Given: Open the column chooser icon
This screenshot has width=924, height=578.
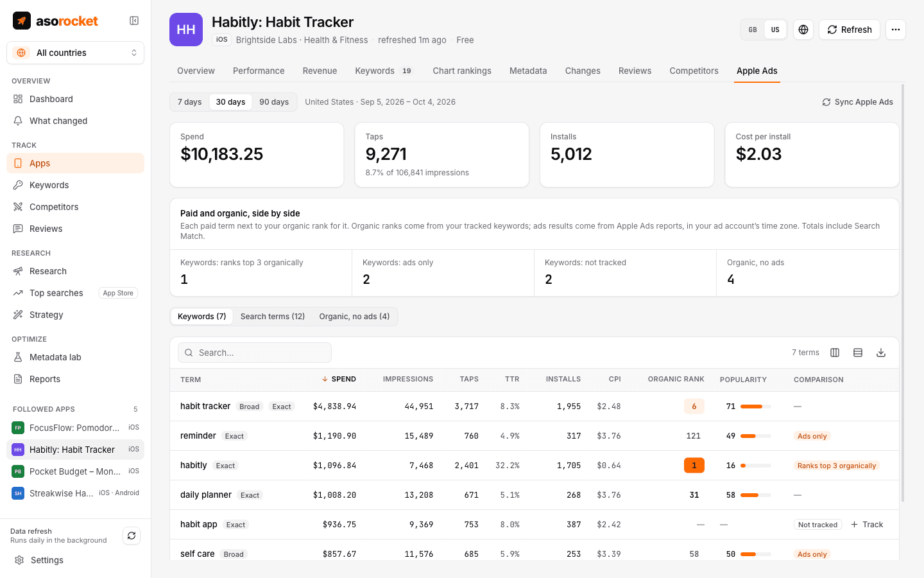Looking at the screenshot, I should [x=835, y=353].
